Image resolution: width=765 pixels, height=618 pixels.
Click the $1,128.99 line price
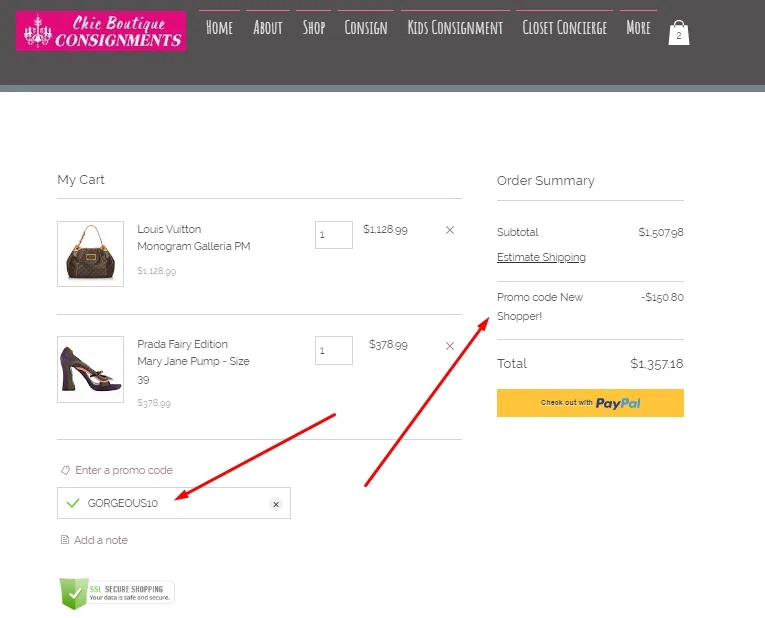(x=385, y=229)
